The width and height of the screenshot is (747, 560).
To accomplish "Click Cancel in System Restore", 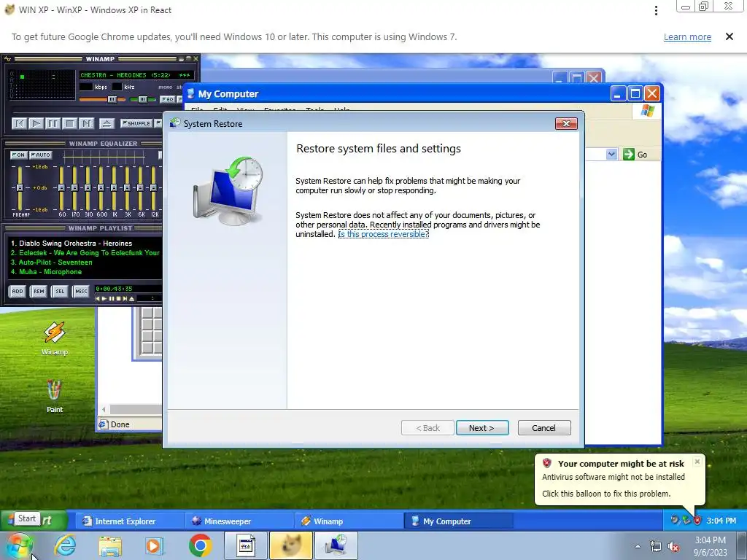I will (544, 428).
